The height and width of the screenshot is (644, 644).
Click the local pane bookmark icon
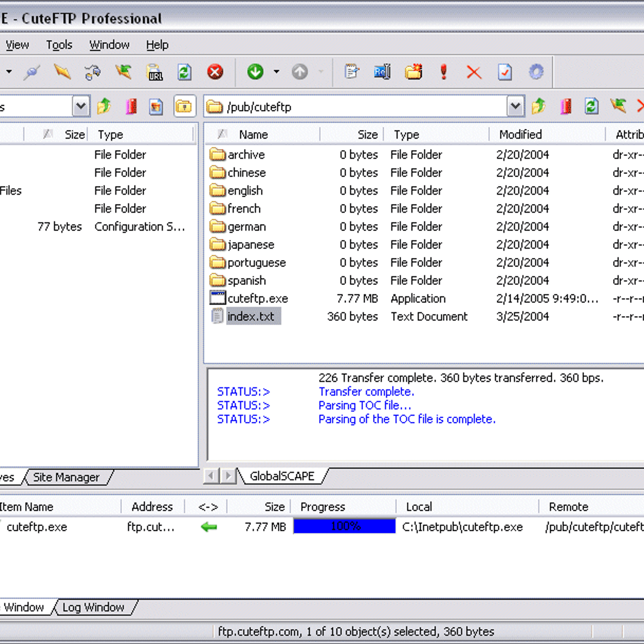pos(131,107)
